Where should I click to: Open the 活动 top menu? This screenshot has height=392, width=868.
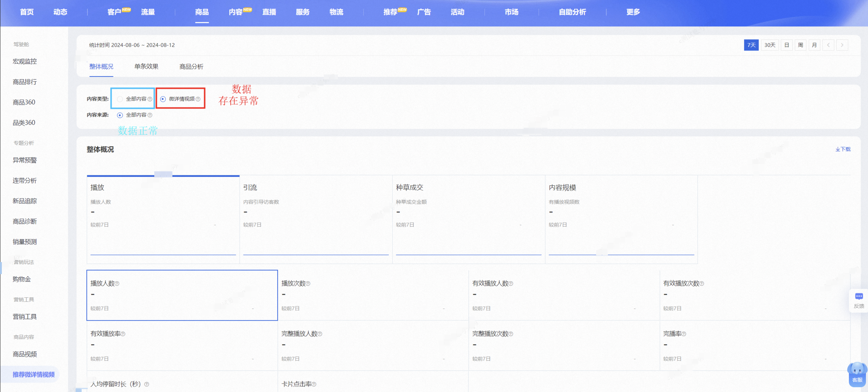(x=458, y=12)
